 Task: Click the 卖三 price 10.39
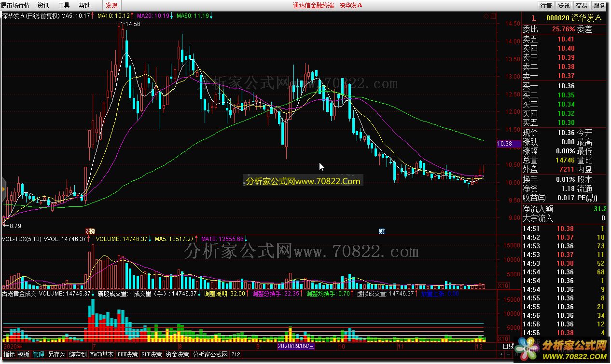click(x=566, y=58)
